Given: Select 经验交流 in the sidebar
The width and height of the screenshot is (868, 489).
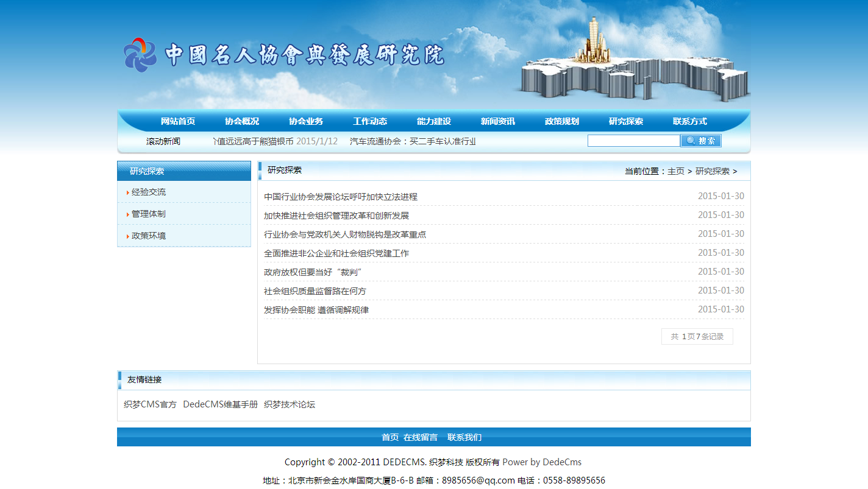Looking at the screenshot, I should pos(149,192).
